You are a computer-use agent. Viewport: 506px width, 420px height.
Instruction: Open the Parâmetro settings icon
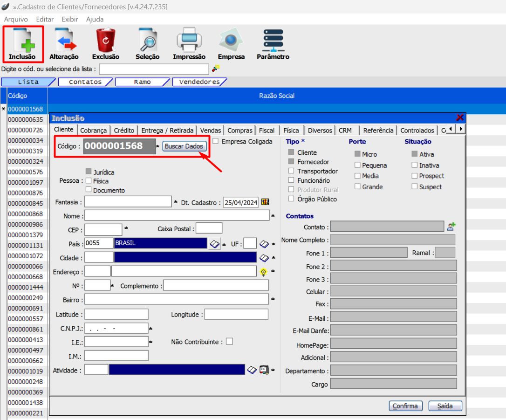[273, 40]
